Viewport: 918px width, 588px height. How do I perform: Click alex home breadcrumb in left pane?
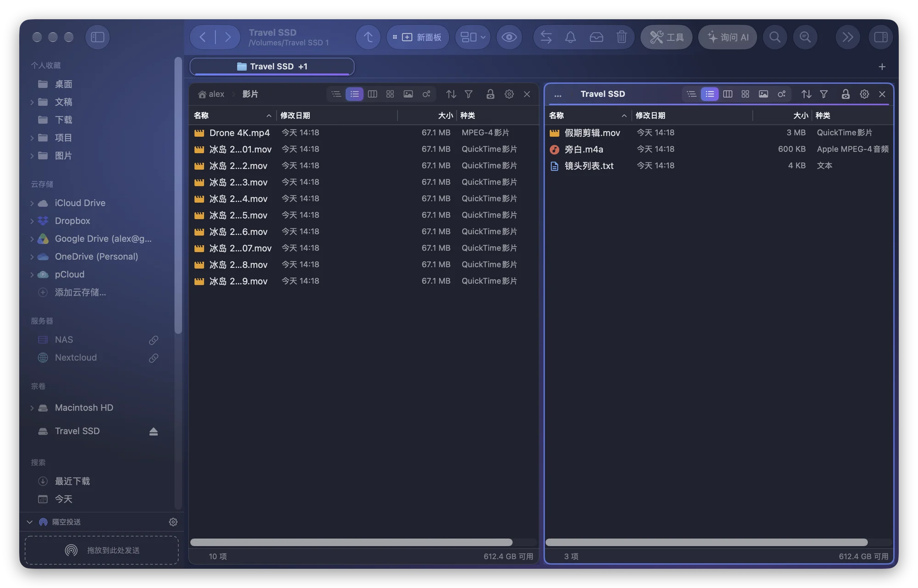(211, 94)
